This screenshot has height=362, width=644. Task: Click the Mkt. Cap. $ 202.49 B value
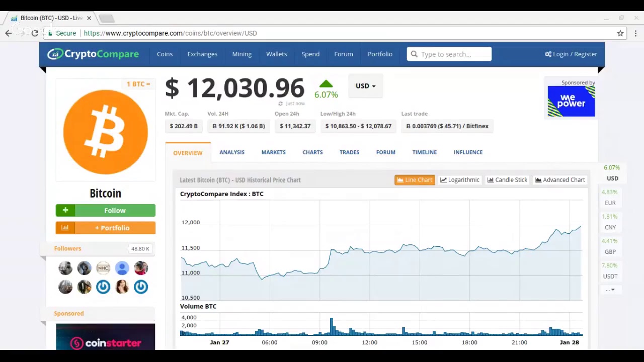coord(184,126)
